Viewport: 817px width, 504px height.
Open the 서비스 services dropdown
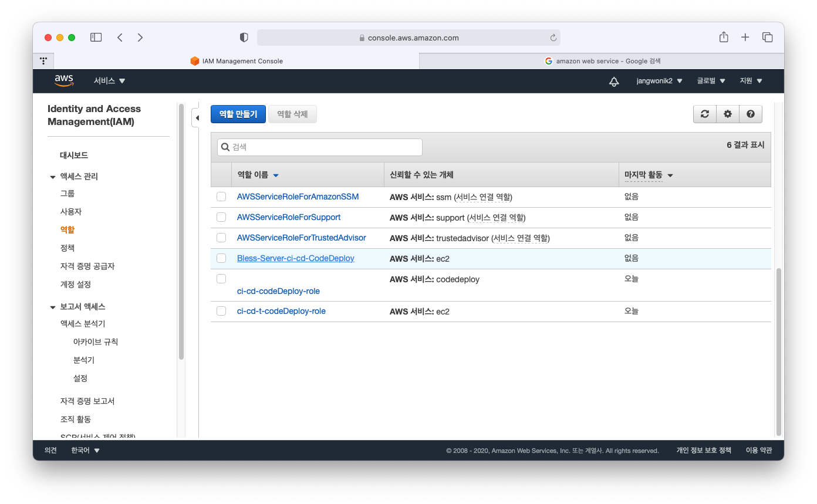[110, 81]
